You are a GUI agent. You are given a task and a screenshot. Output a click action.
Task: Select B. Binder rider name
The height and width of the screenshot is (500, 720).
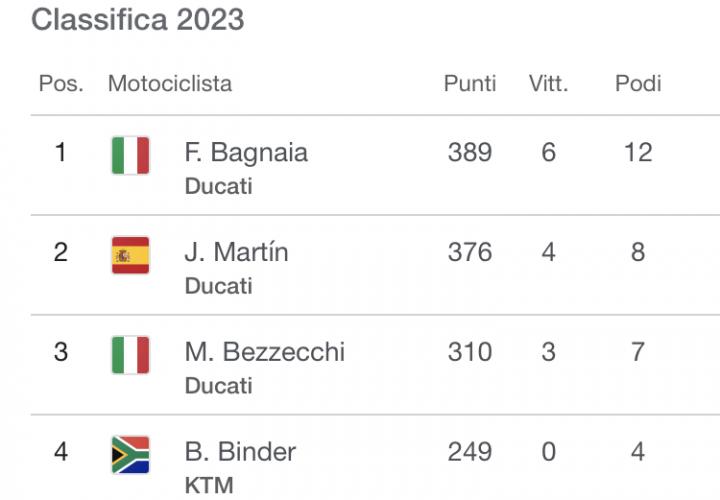(240, 452)
